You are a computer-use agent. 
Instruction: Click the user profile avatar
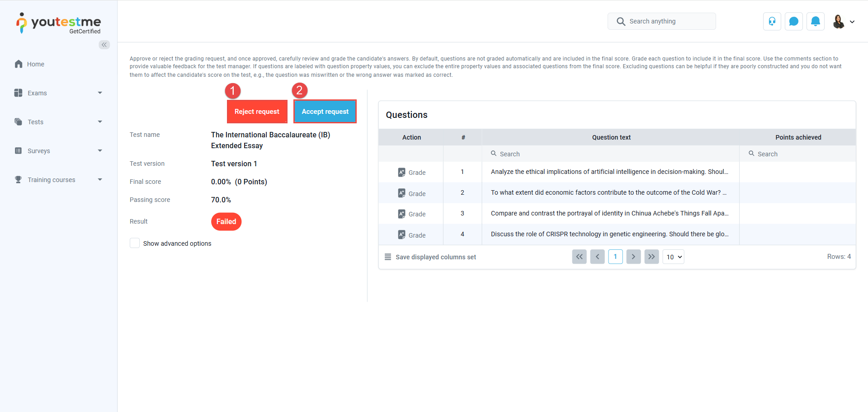[839, 21]
